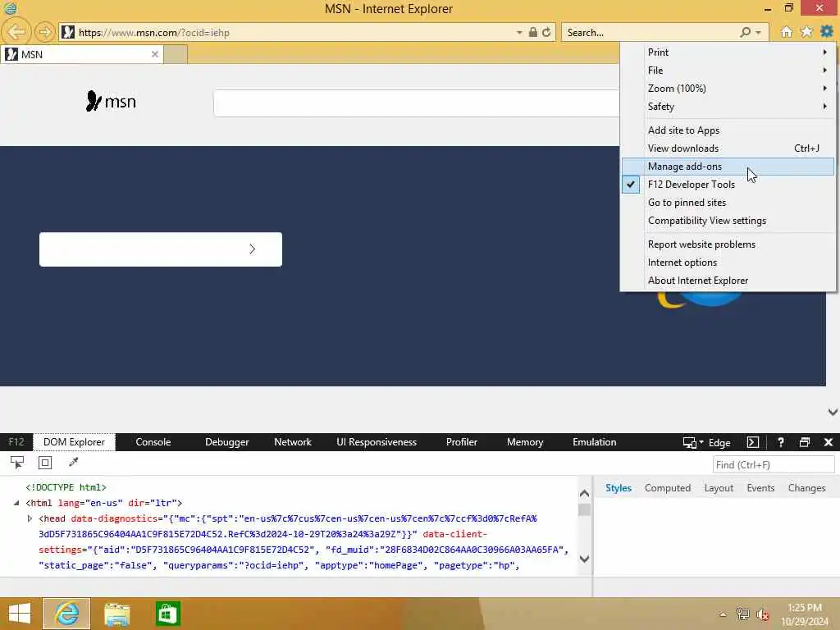
Task: Click the Find (Ctrl+F) input field
Action: tap(773, 464)
